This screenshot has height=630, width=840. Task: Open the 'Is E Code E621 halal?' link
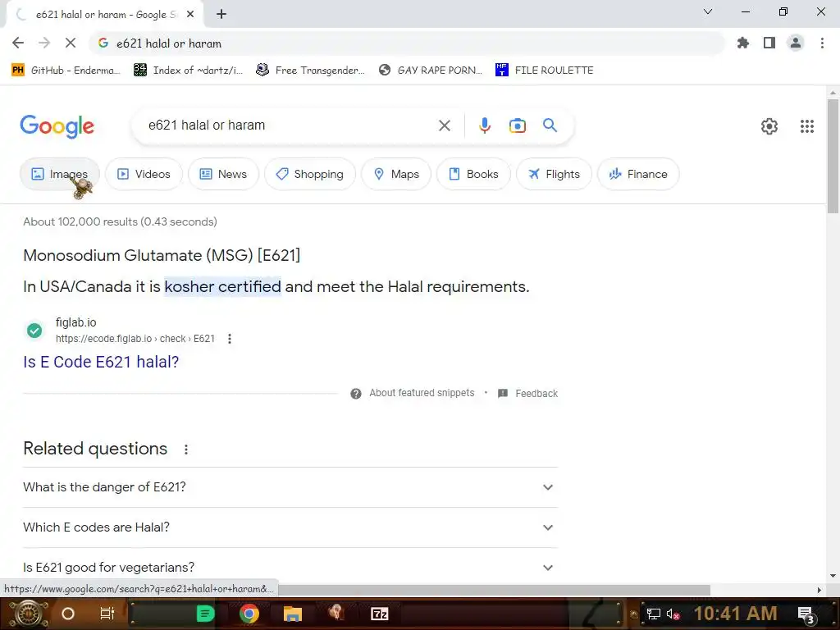101,362
